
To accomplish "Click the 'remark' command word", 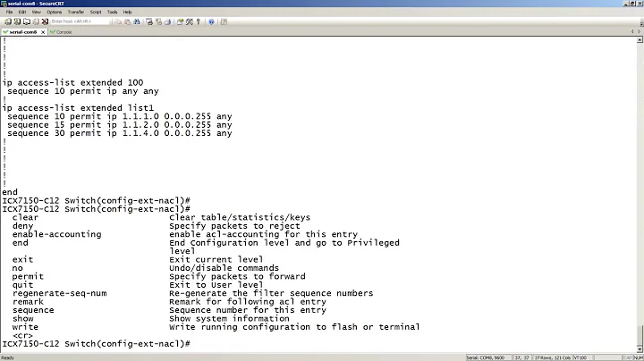I will click(x=28, y=302).
